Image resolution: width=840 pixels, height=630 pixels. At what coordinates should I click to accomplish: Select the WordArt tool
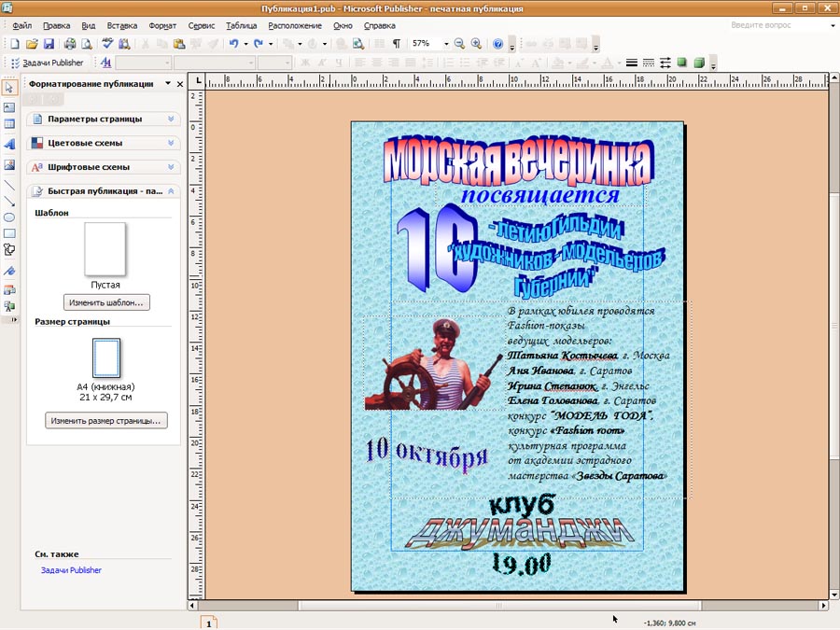(9, 144)
